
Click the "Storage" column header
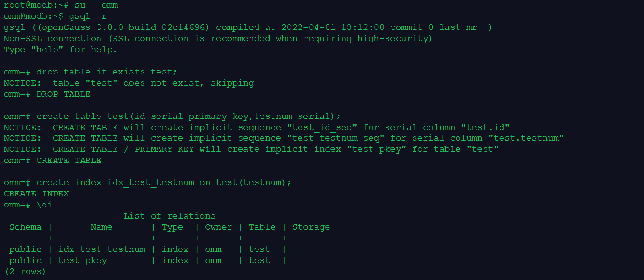(x=311, y=227)
